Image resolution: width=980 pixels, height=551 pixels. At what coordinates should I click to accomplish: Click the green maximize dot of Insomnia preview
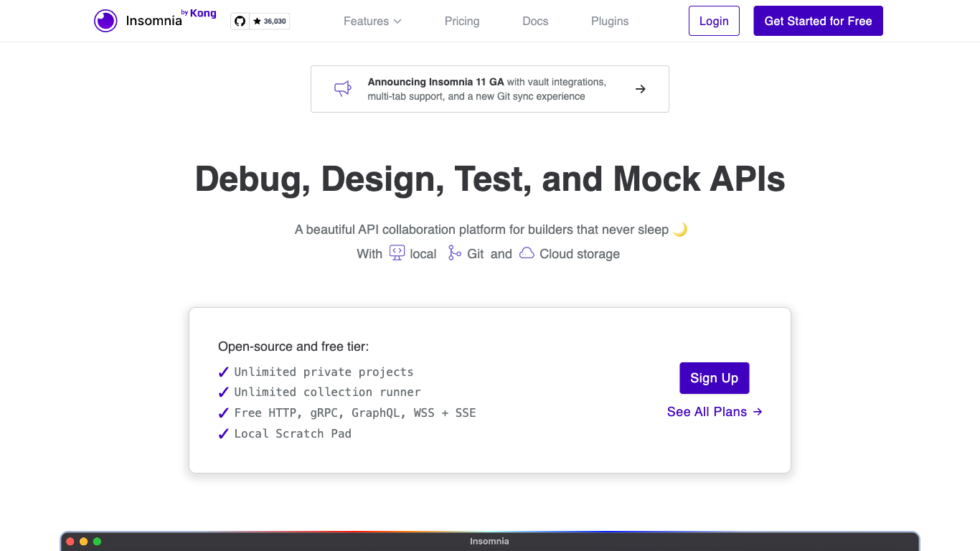click(x=98, y=542)
